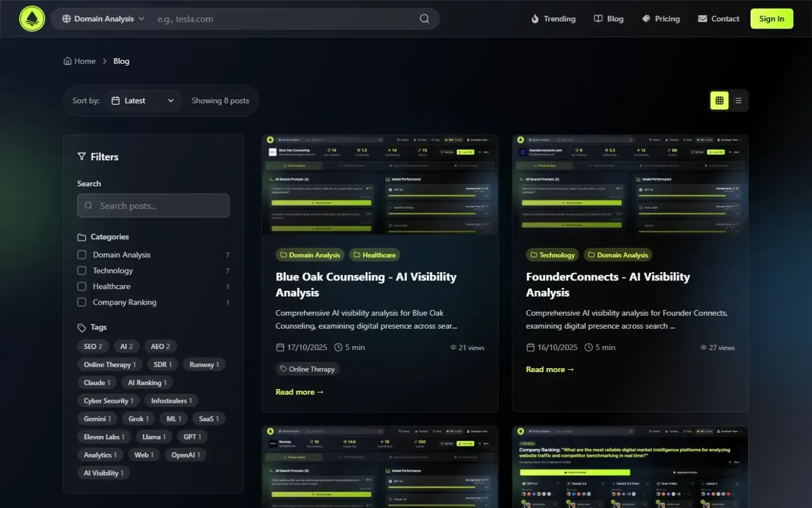Click the search magnifier icon in top bar

point(425,19)
